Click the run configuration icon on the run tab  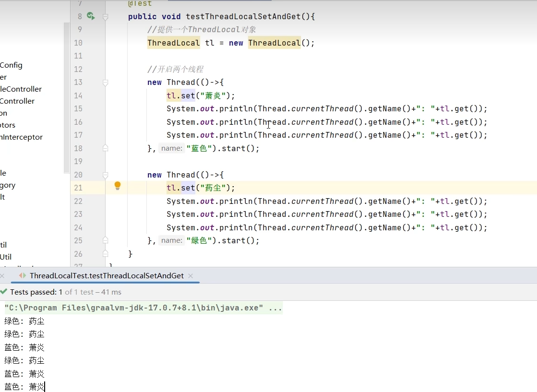click(x=23, y=275)
